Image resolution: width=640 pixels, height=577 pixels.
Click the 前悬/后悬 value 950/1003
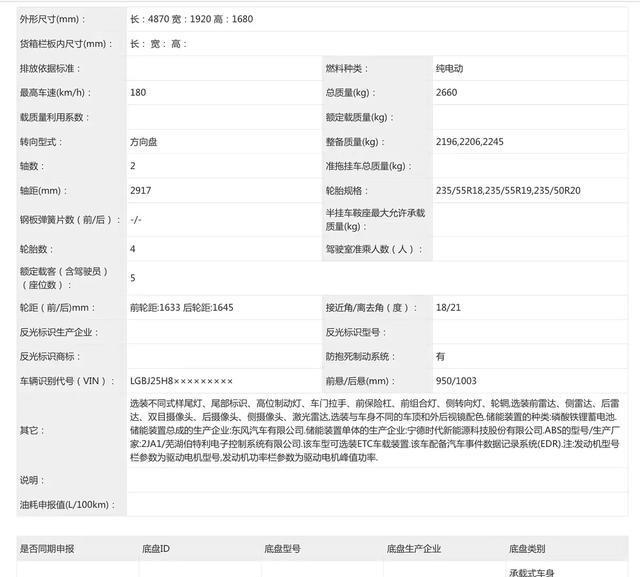pyautogui.click(x=456, y=381)
